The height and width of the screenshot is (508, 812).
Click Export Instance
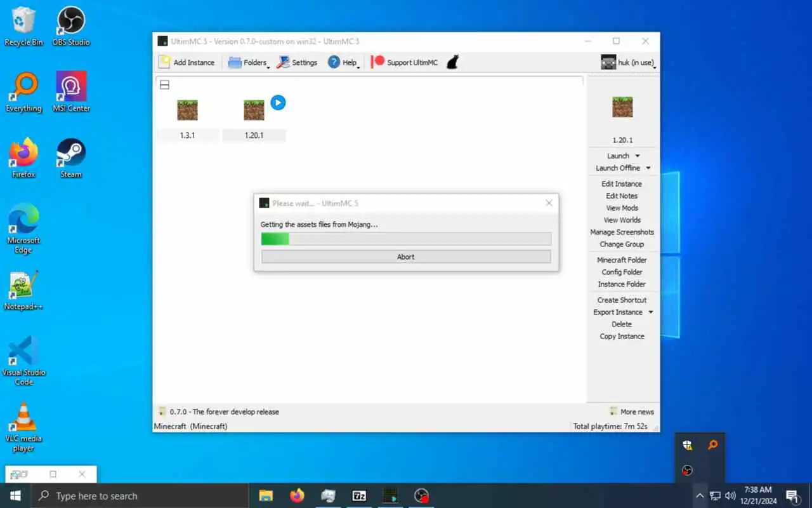[x=617, y=312]
